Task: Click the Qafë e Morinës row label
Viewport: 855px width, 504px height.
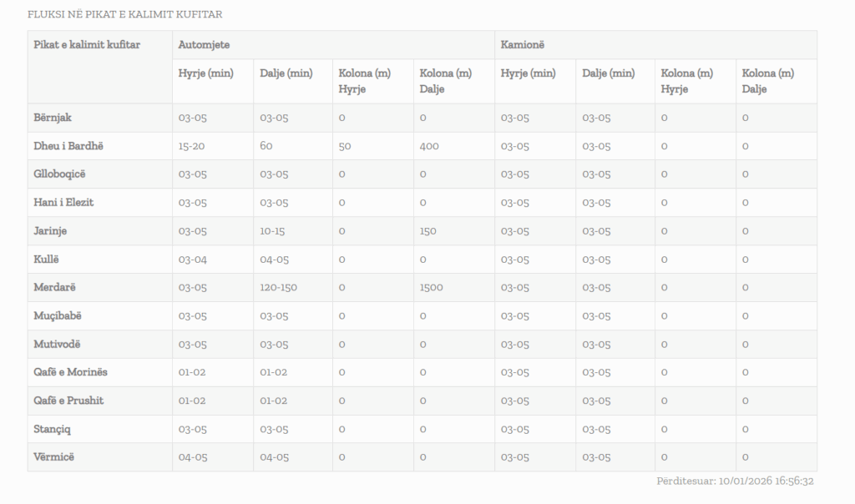Action: point(70,372)
